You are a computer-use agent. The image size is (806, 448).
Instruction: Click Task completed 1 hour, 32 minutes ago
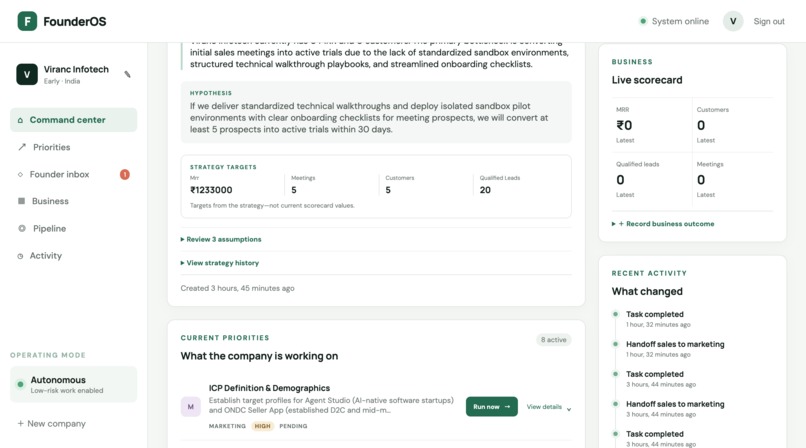658,319
